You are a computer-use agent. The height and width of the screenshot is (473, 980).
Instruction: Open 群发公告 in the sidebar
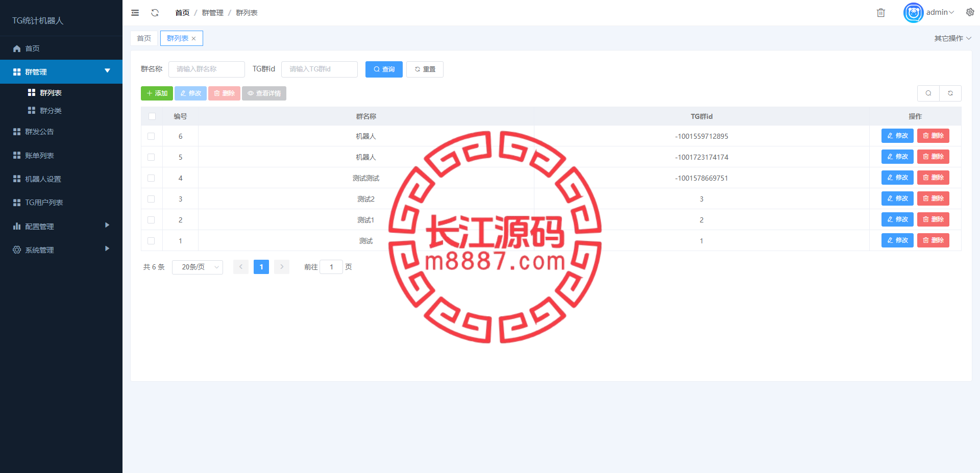click(61, 132)
